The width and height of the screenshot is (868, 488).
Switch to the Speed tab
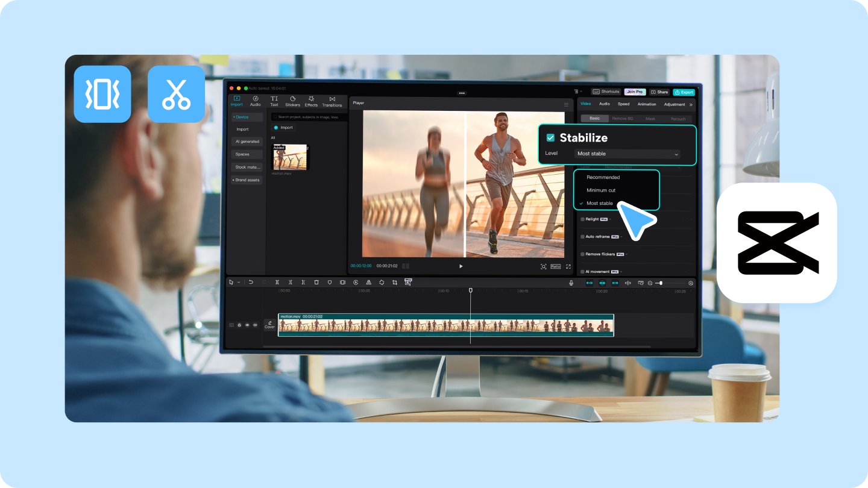(x=623, y=104)
